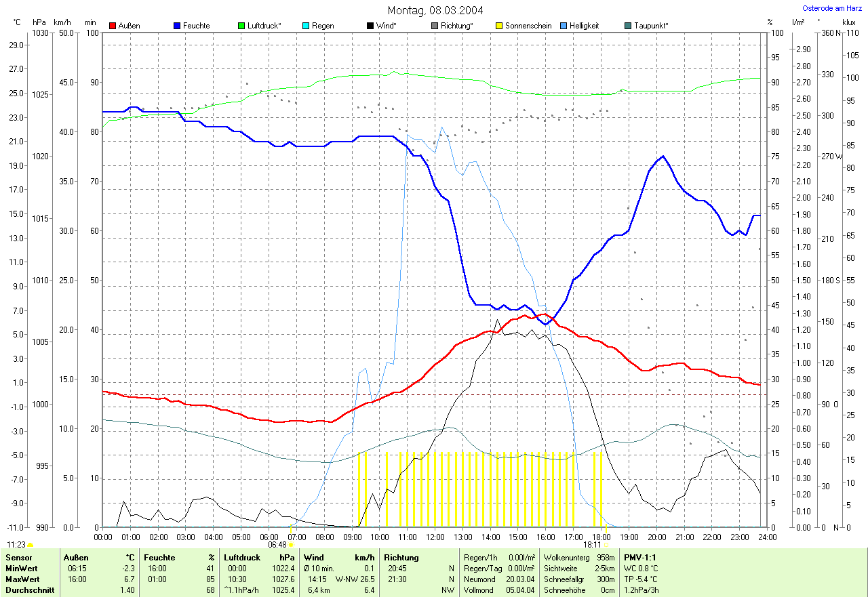Click the PMV-1:1 table header
This screenshot has width=868, height=597.
click(640, 557)
